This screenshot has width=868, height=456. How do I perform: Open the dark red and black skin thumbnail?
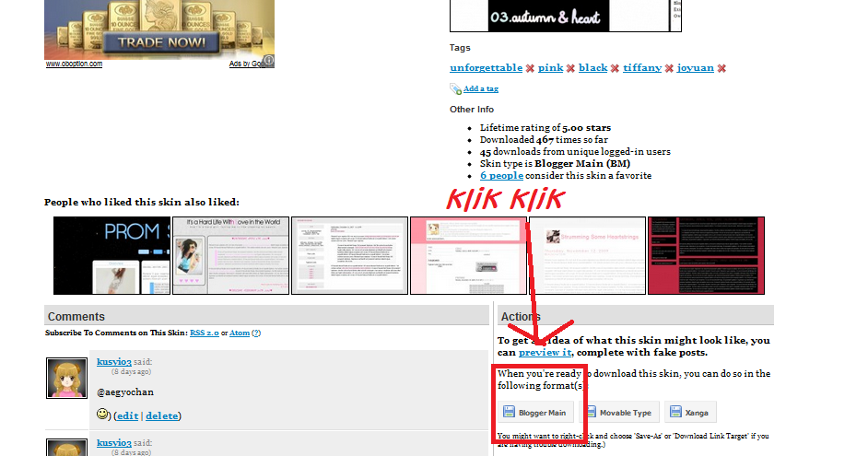(706, 255)
